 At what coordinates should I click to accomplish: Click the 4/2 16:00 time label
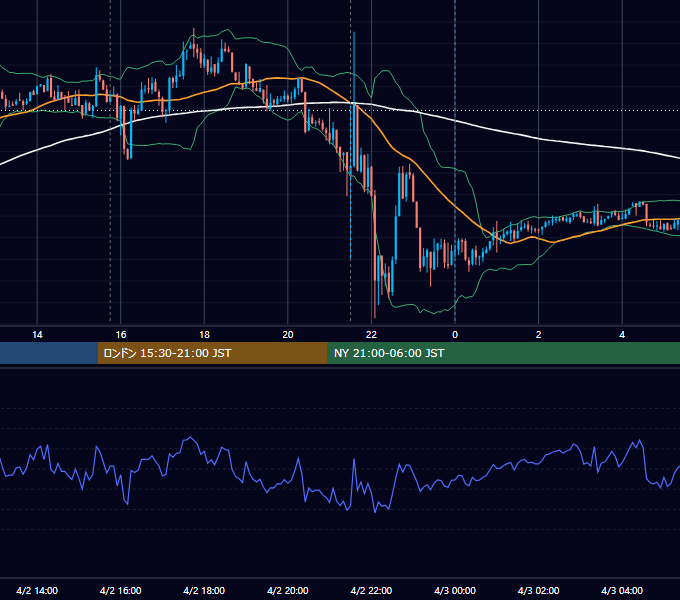(x=121, y=590)
